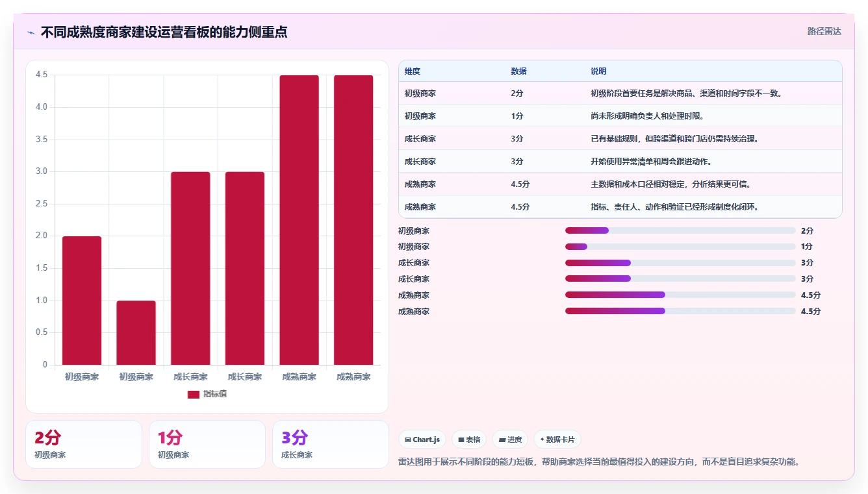
Task: Click the 数据 column header
Action: coord(519,71)
